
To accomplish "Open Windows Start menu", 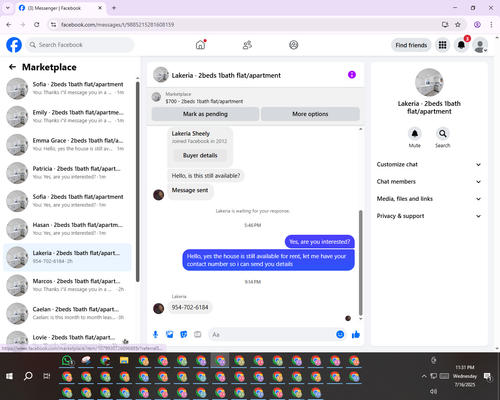I will coord(9,376).
